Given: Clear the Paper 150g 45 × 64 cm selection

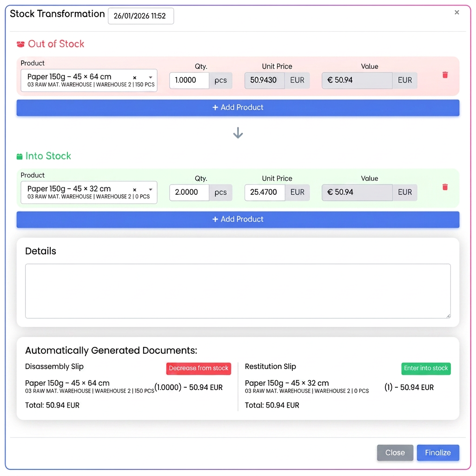Looking at the screenshot, I should tap(134, 78).
